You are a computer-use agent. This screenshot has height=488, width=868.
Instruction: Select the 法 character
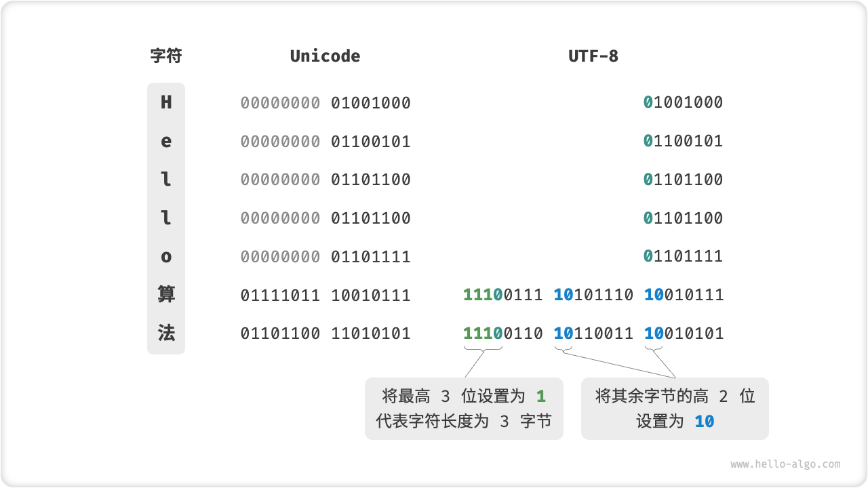point(166,333)
